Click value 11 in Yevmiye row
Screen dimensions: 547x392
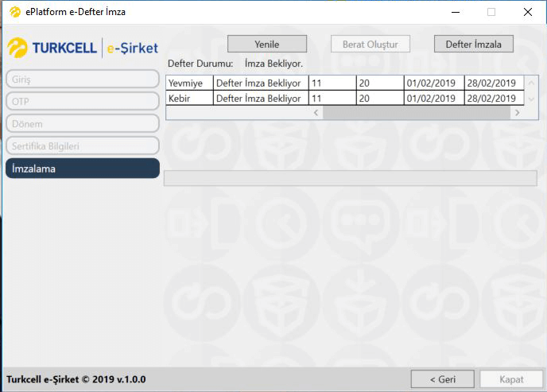point(333,83)
